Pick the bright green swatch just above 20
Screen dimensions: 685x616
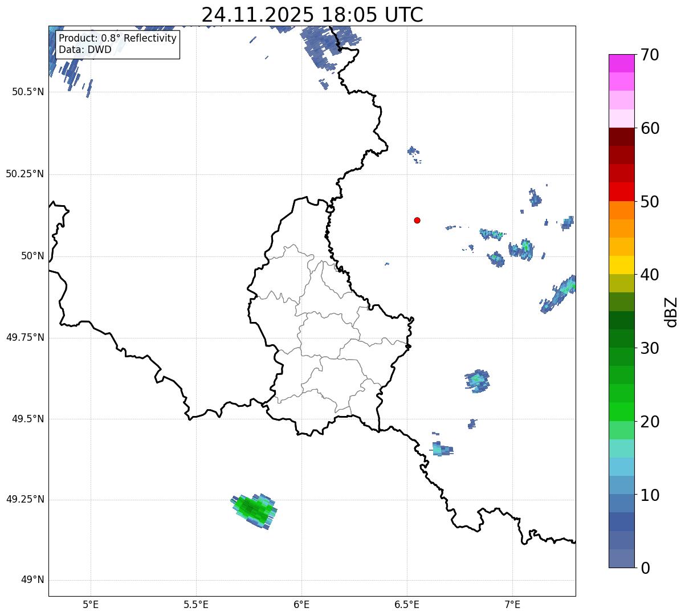[622, 412]
